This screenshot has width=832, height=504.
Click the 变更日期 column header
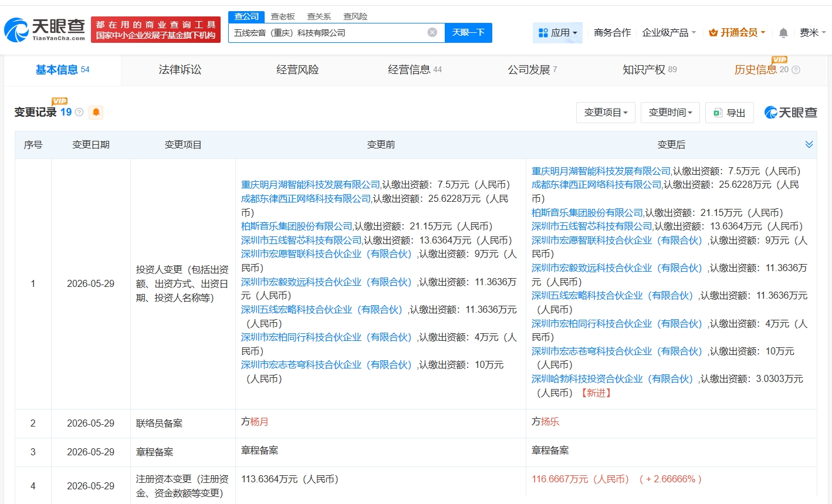click(91, 145)
